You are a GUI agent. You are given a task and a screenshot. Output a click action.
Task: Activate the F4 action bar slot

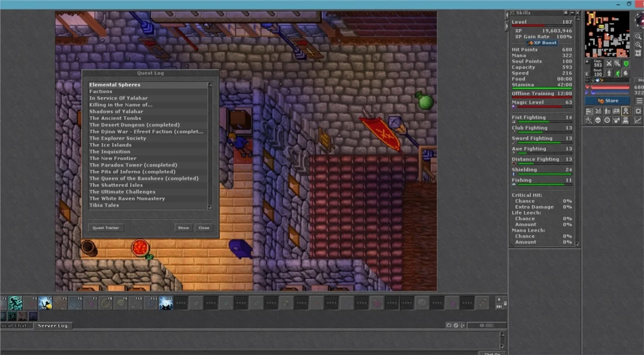click(x=45, y=303)
